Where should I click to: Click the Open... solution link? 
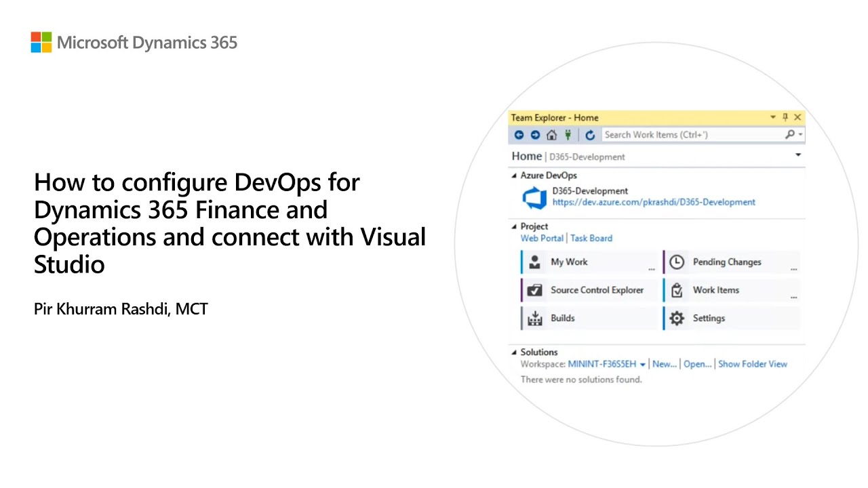coord(698,364)
